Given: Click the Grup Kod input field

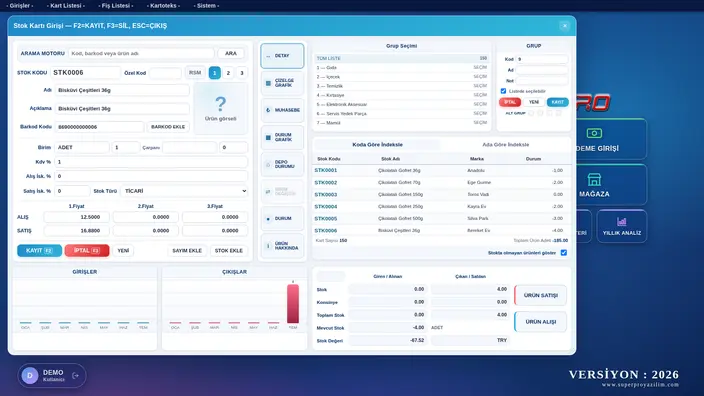Looking at the screenshot, I should point(542,59).
